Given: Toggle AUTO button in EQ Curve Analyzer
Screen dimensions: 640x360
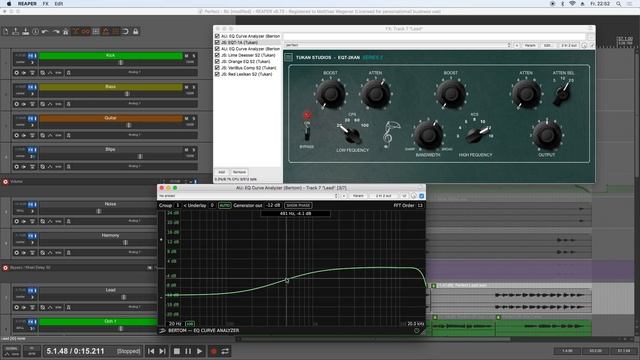Looking at the screenshot, I should coord(224,205).
